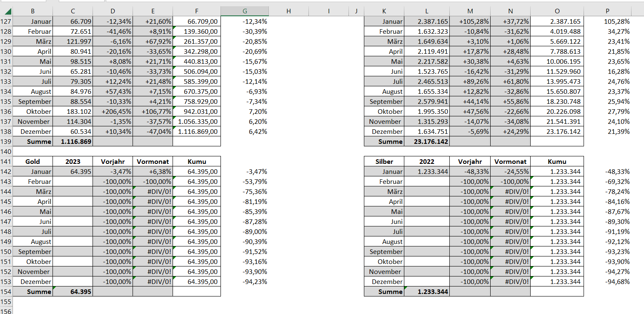Select the +105,28% Januar cell in column M

click(470, 22)
